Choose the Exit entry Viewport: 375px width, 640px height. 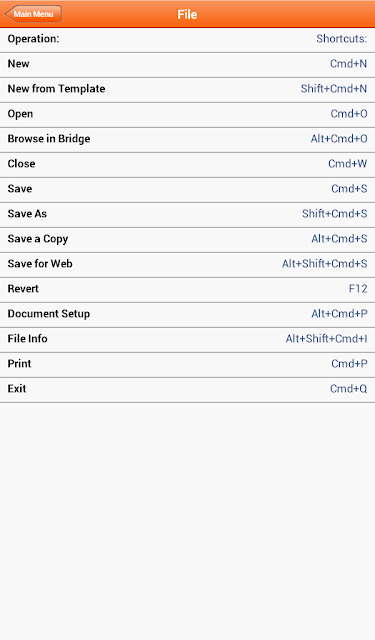tap(187, 389)
